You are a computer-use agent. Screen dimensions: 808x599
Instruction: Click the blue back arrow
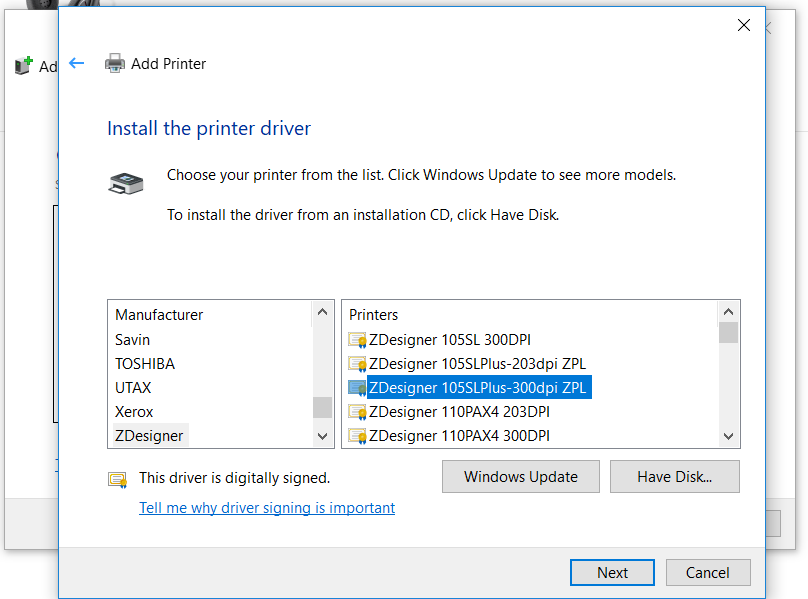tap(77, 63)
